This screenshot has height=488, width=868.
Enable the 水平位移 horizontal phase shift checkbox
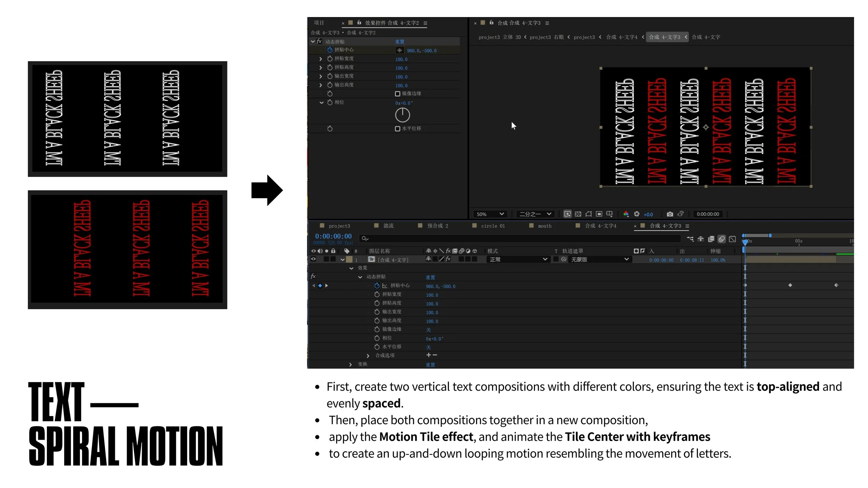(x=398, y=129)
